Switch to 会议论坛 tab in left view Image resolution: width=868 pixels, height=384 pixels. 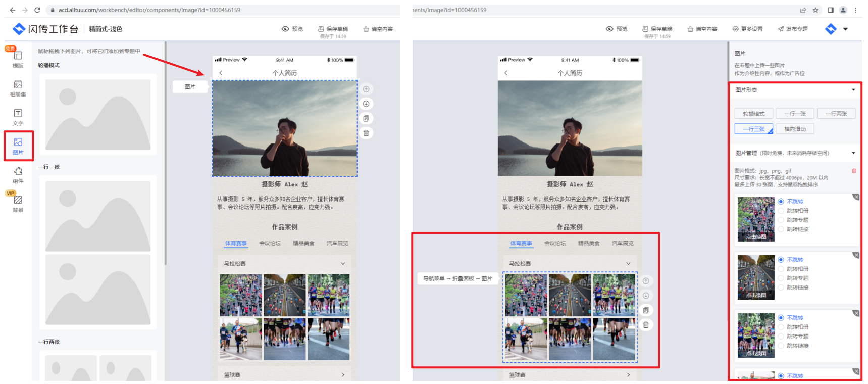[270, 244]
